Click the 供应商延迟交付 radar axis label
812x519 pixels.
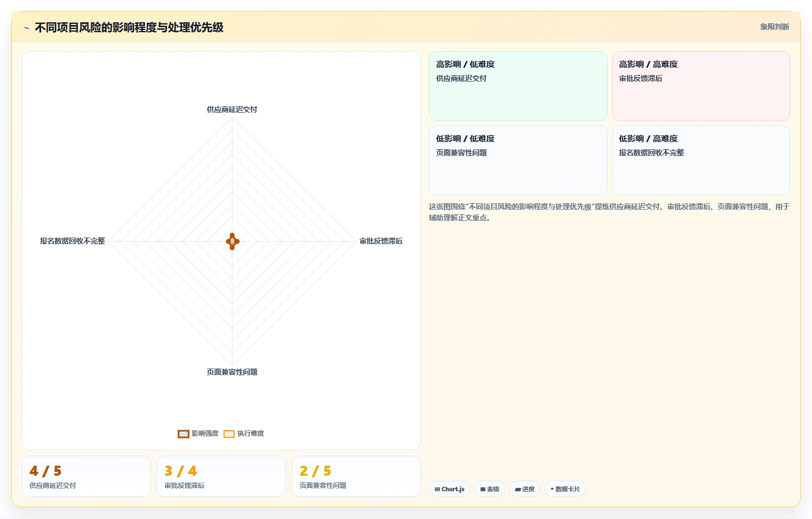pyautogui.click(x=232, y=109)
